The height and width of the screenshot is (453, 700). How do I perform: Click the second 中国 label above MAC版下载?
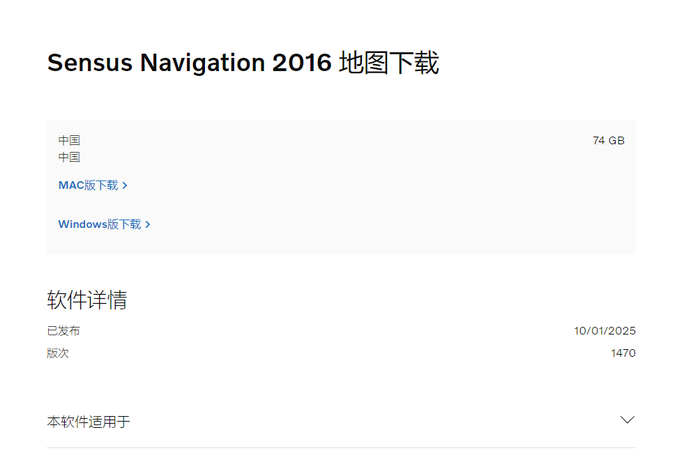69,157
